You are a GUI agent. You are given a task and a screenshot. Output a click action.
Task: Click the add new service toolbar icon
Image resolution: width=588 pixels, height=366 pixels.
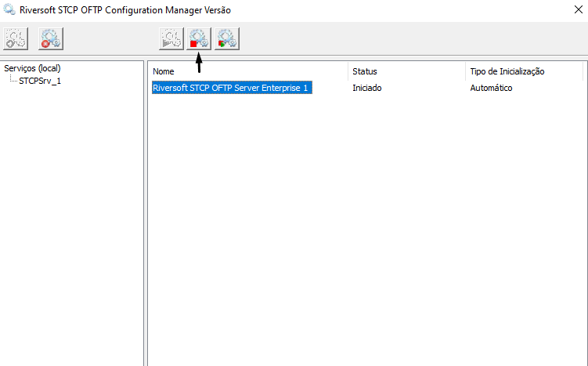pos(16,38)
